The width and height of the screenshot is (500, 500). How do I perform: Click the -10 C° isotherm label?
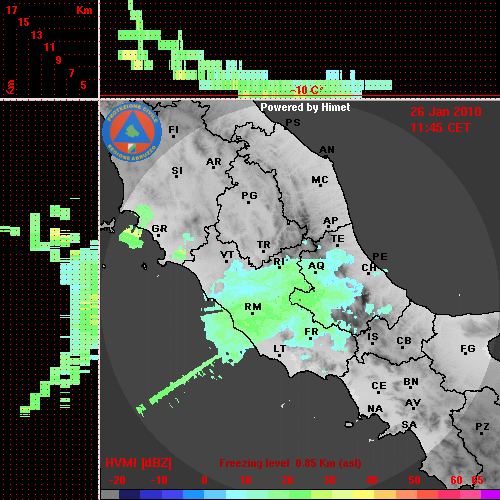[307, 90]
